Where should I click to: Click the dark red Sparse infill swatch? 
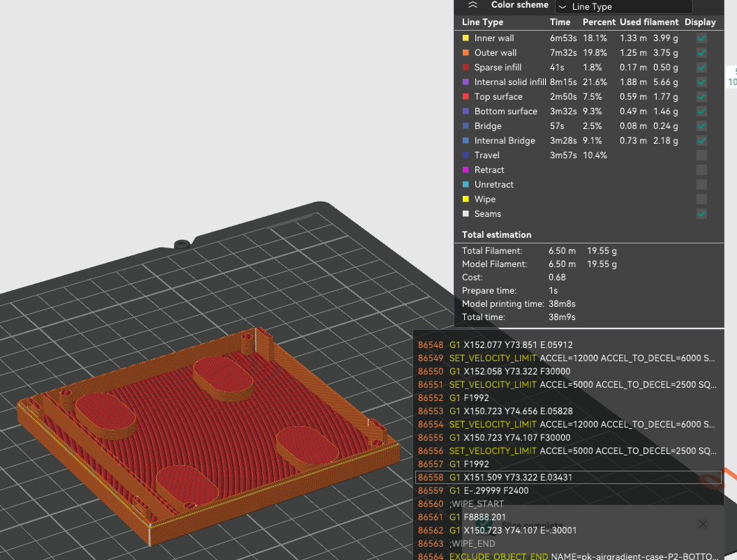click(x=466, y=67)
